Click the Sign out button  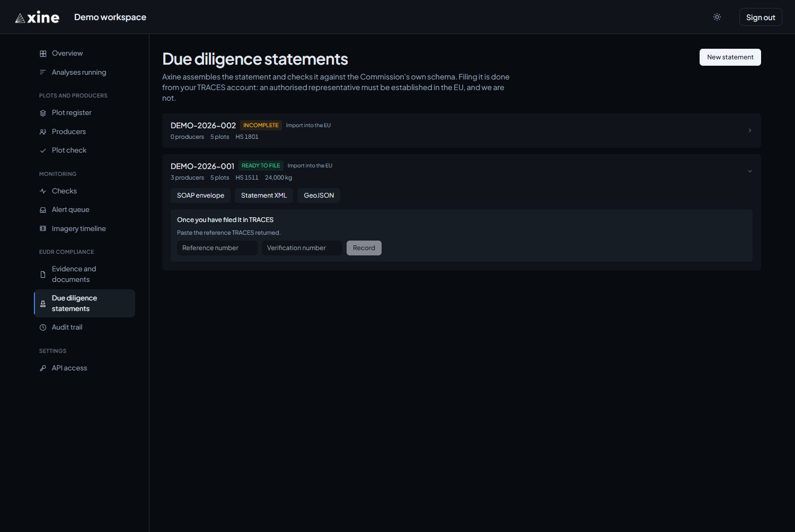coord(761,17)
